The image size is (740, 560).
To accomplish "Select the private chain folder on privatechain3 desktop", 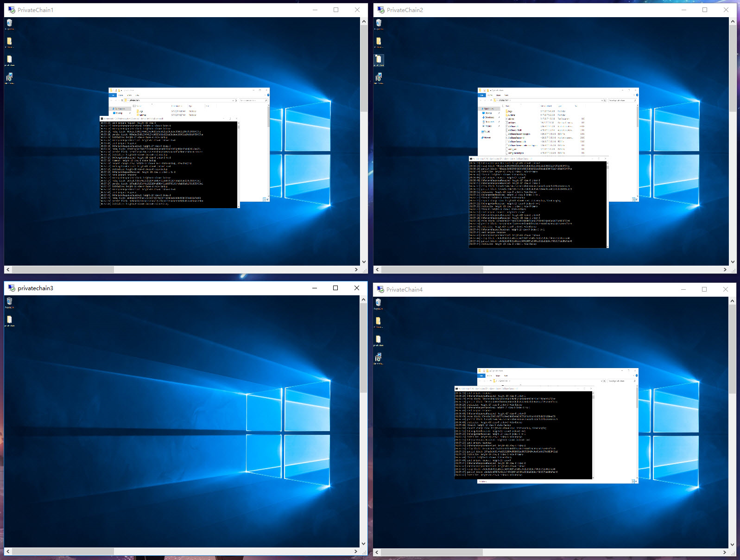I will (9, 321).
